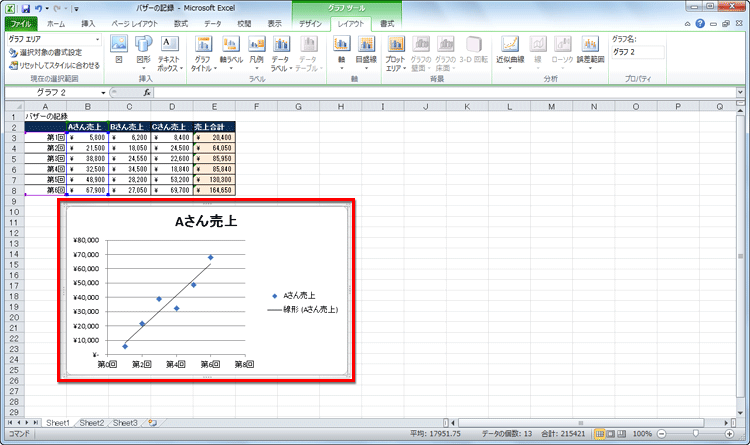Click the horizontal scrollbar thumb
The width and height of the screenshot is (750, 445).
coord(581,423)
